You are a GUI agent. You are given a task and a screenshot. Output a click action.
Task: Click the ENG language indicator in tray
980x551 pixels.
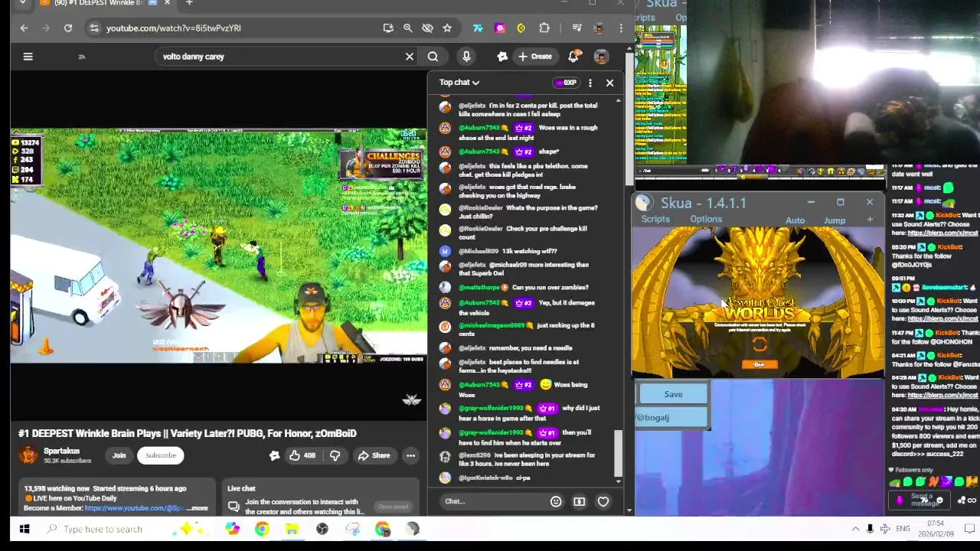903,529
